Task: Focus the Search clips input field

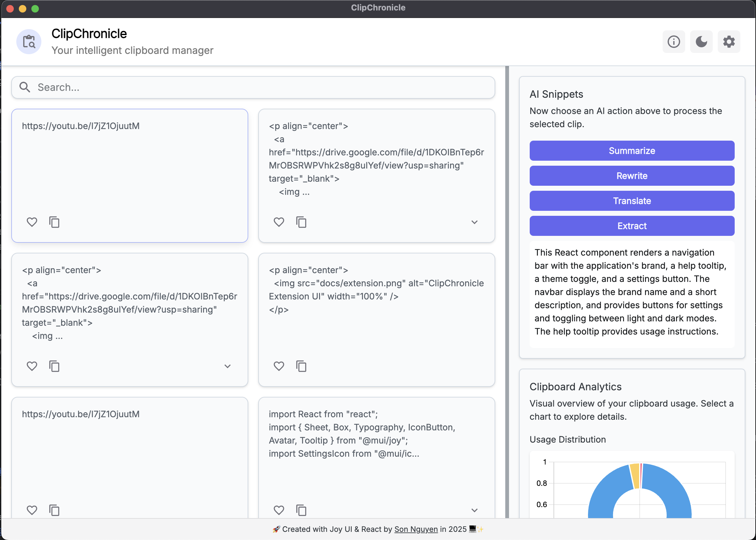Action: 260,87
